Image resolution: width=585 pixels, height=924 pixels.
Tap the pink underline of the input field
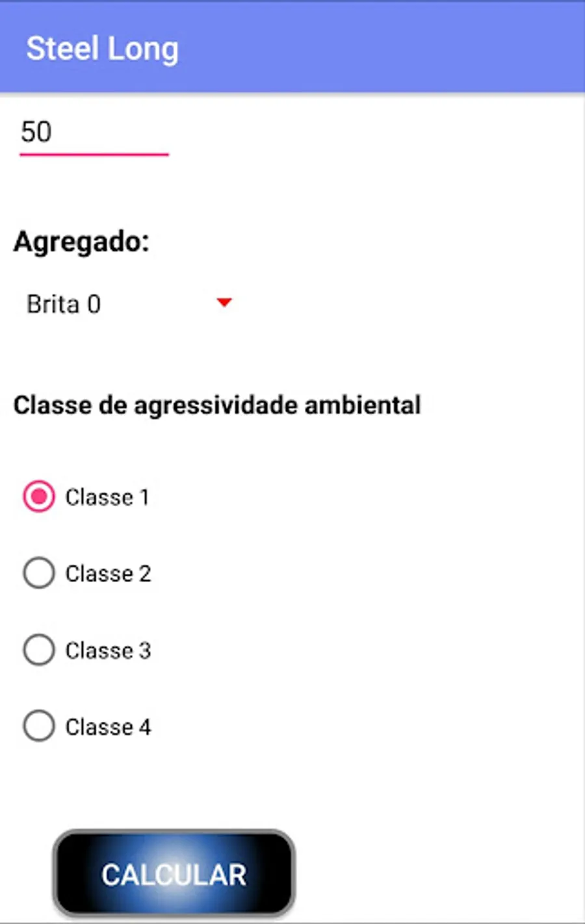click(94, 155)
